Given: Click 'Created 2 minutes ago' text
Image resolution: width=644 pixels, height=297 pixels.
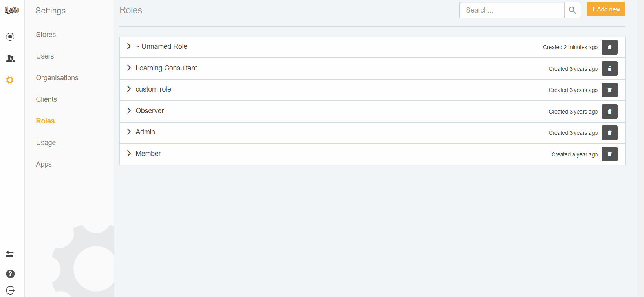Looking at the screenshot, I should coord(570,47).
